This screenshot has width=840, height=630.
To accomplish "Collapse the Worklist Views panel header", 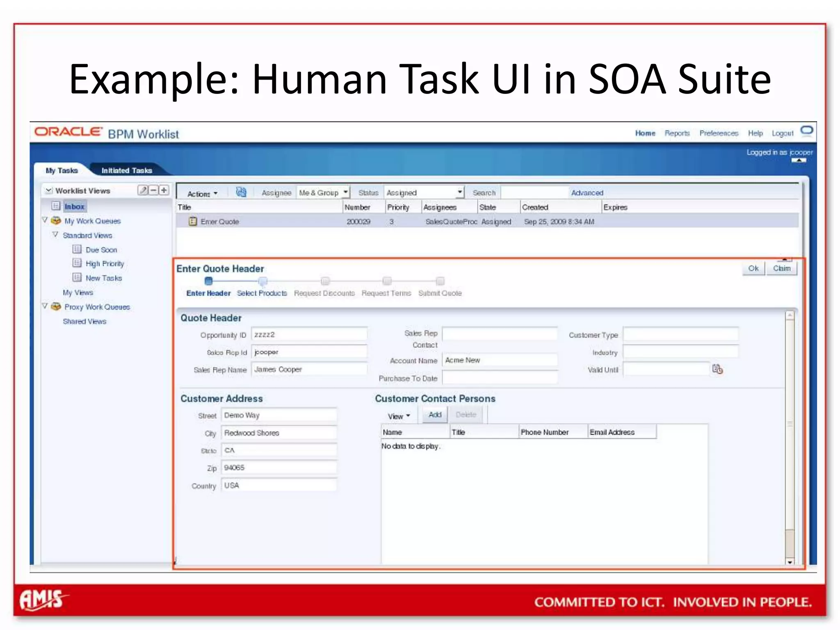I will click(49, 190).
